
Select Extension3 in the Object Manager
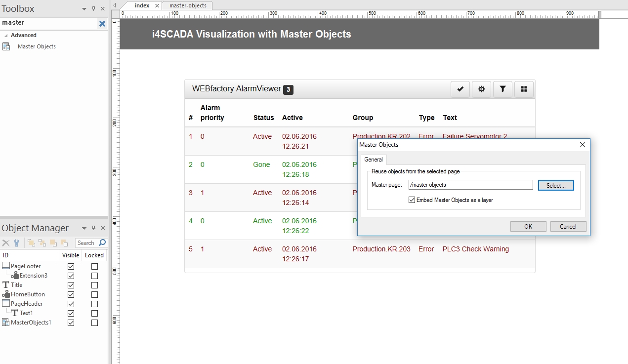point(34,276)
